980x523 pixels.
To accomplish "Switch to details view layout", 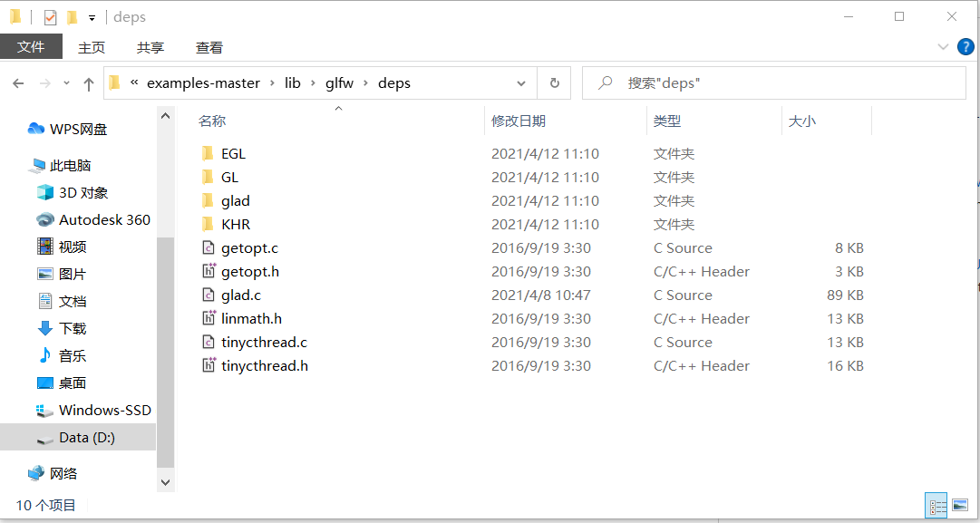I will (938, 505).
